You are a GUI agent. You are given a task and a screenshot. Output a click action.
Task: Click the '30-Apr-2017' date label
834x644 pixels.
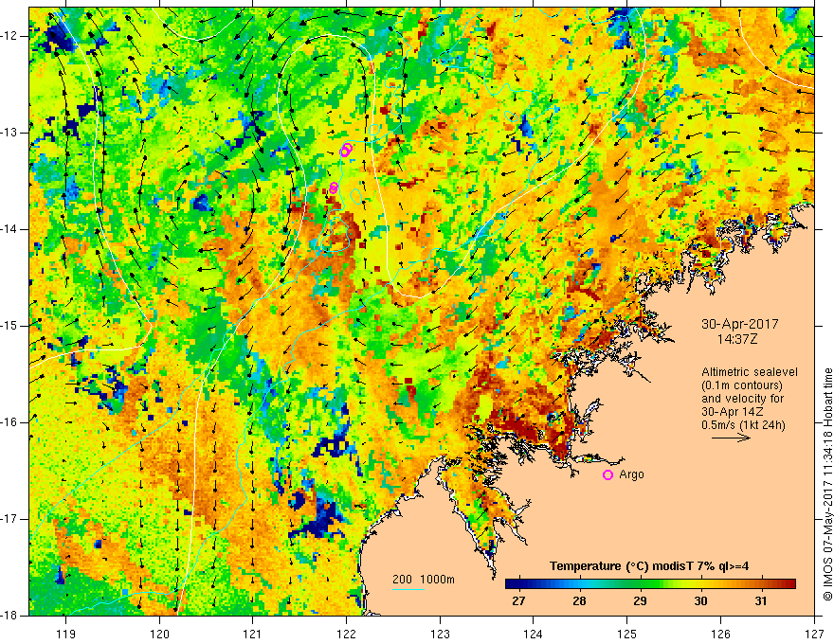pos(740,324)
